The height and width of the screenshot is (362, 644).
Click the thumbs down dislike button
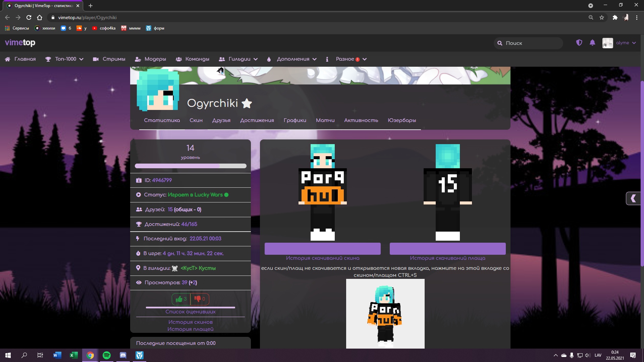[200, 299]
